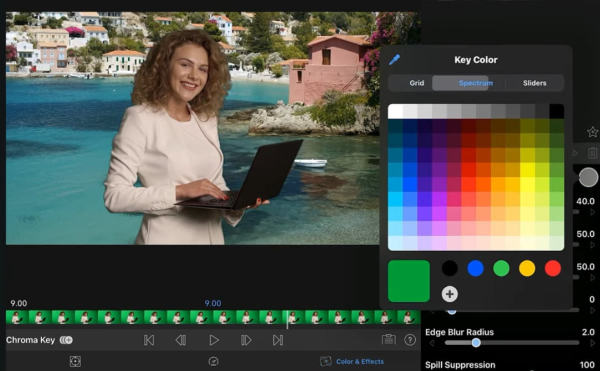
Task: Play the clip preview
Action: (x=214, y=340)
